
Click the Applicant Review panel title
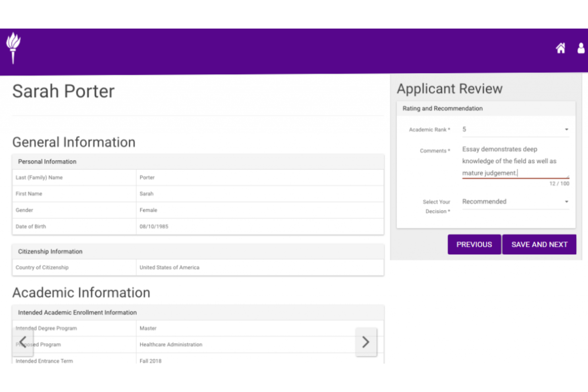click(x=449, y=89)
